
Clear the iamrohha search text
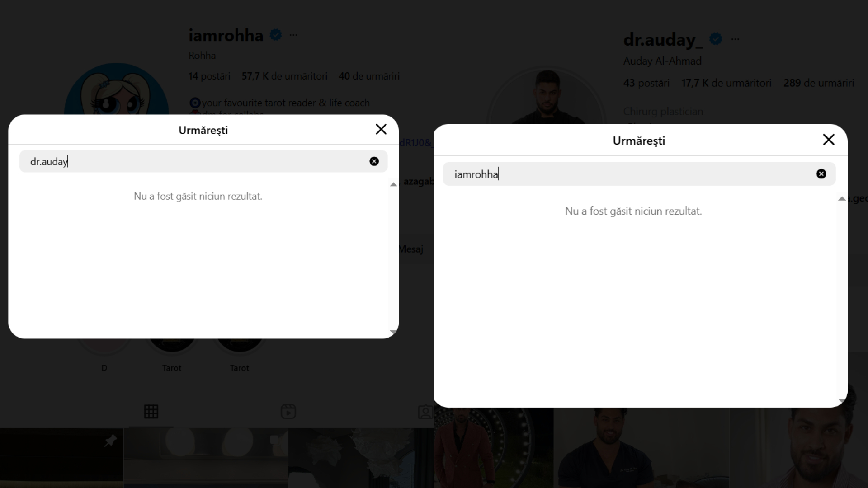click(x=821, y=174)
